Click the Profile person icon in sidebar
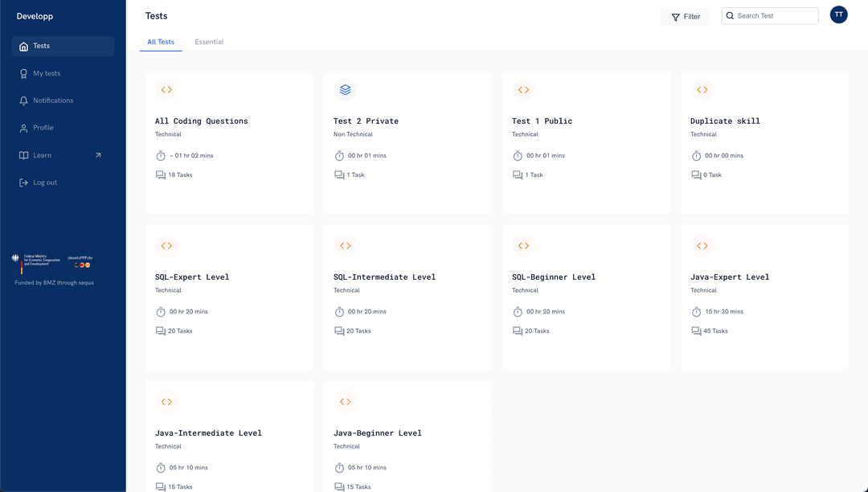 point(24,128)
